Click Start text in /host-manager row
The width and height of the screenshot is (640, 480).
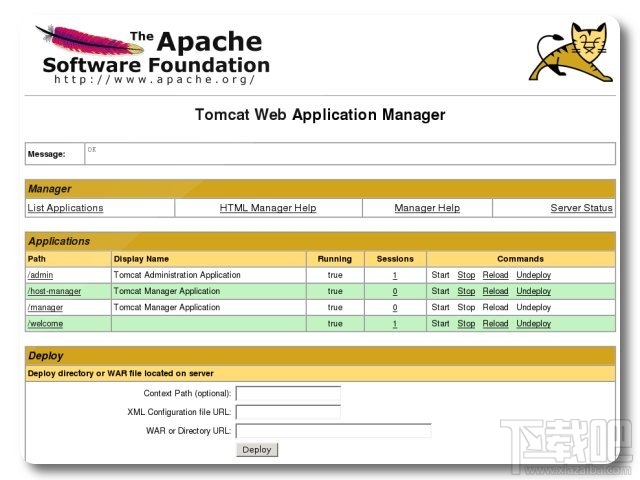[x=440, y=291]
